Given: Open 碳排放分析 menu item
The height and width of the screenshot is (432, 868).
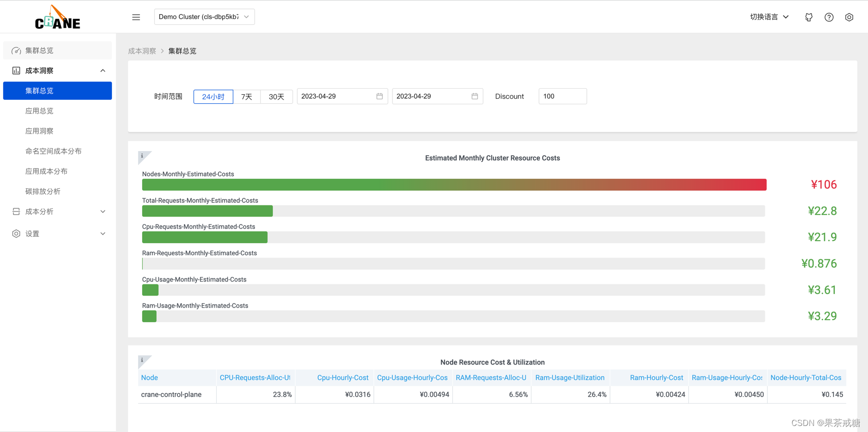Looking at the screenshot, I should (x=57, y=191).
